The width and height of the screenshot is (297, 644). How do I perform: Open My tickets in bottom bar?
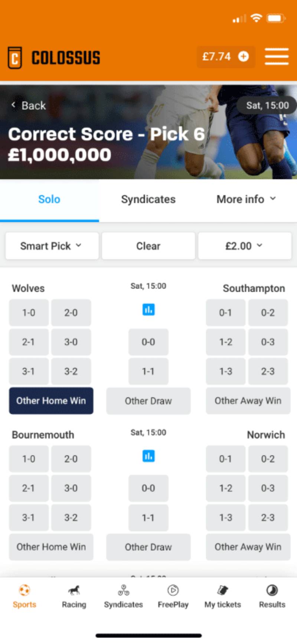pyautogui.click(x=223, y=596)
